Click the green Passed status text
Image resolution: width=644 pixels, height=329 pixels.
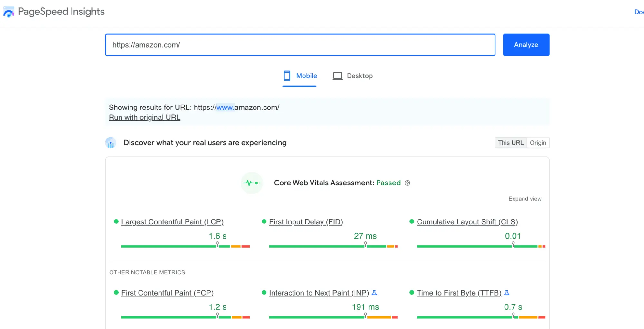[389, 183]
